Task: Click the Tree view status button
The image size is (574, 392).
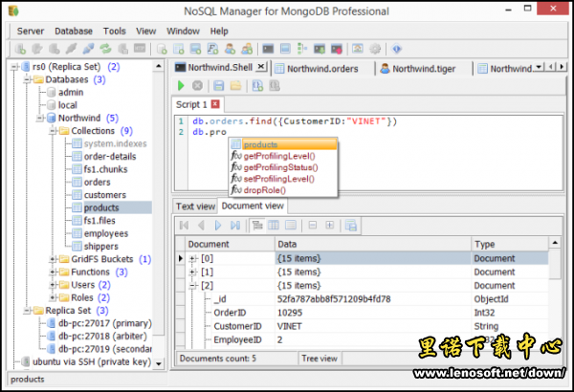Action: (320, 359)
